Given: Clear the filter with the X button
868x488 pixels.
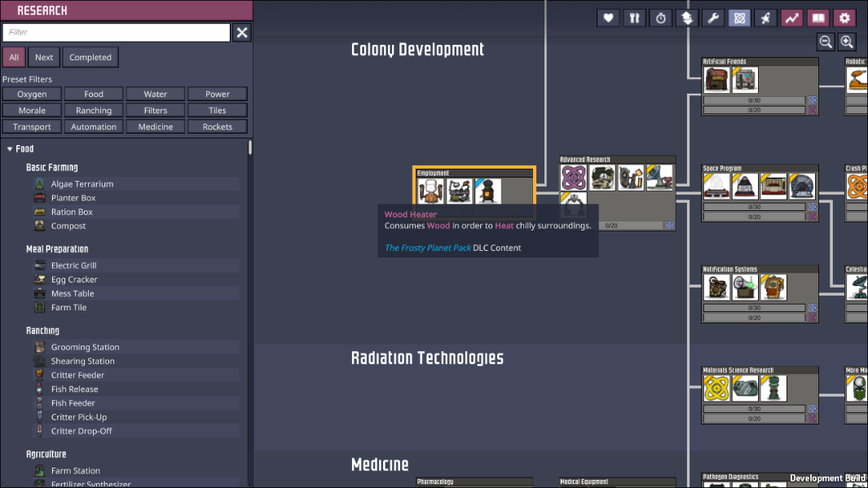Looking at the screenshot, I should click(x=242, y=33).
